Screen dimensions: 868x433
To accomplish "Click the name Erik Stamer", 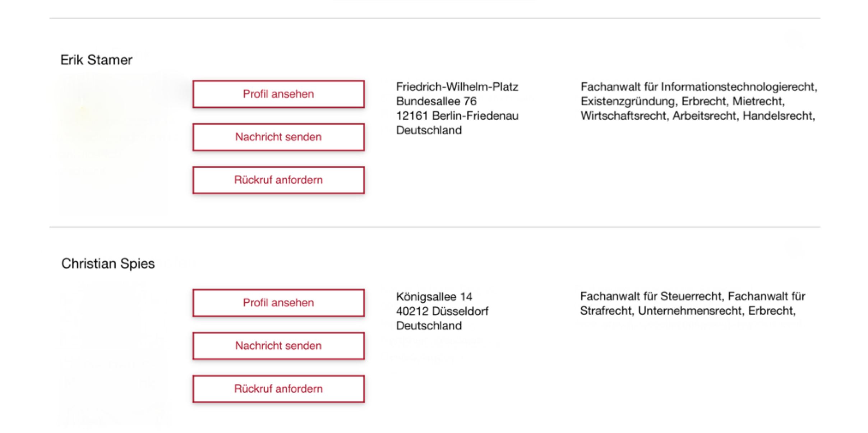I will pos(96,60).
